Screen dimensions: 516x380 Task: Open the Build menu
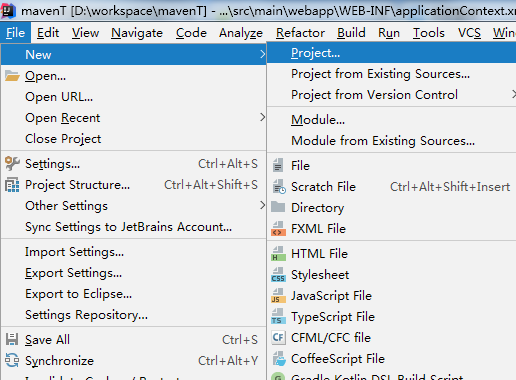coord(351,33)
